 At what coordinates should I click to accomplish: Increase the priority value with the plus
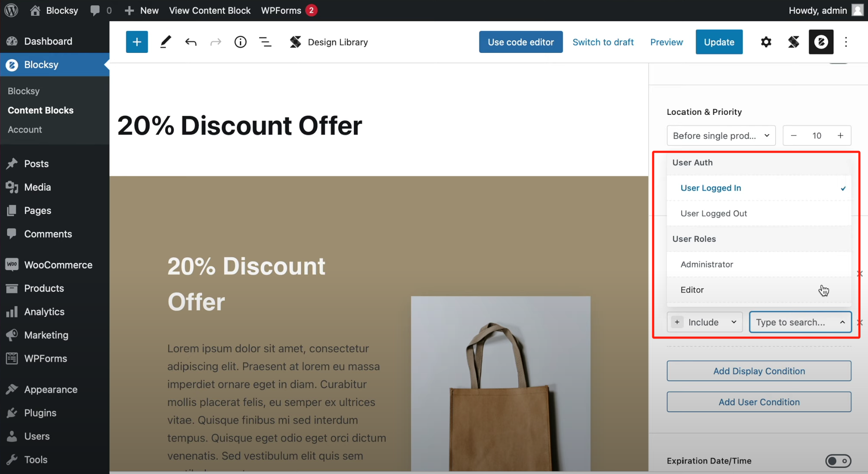840,135
